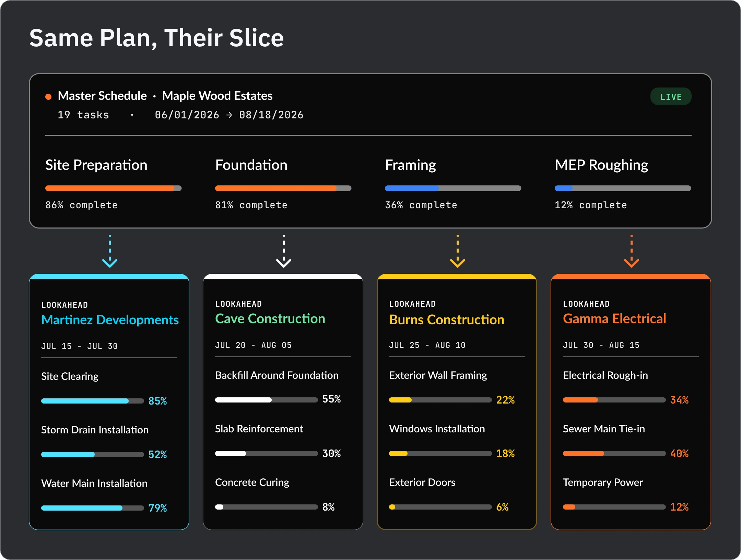Click the 'JUL 20 - AUG 05' date range

[253, 345]
